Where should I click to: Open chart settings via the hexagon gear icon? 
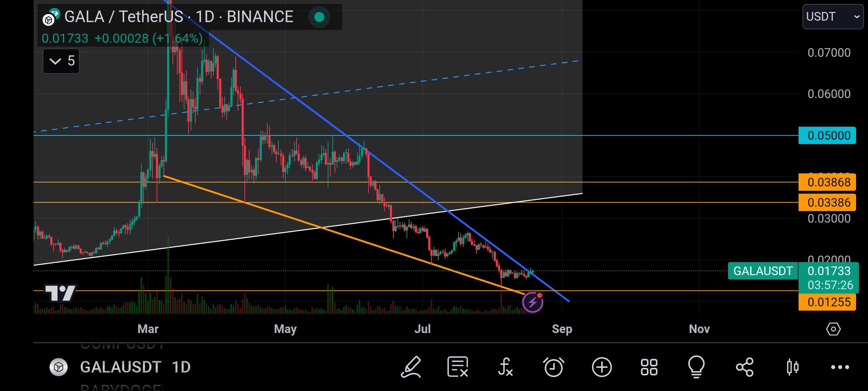833,329
